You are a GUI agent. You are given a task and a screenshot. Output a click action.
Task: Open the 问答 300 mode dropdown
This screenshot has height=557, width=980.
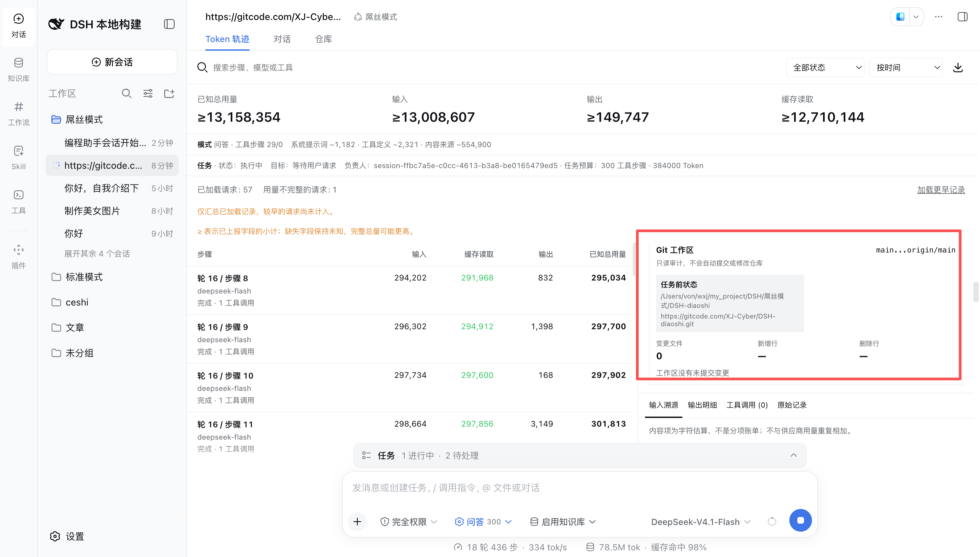point(483,522)
